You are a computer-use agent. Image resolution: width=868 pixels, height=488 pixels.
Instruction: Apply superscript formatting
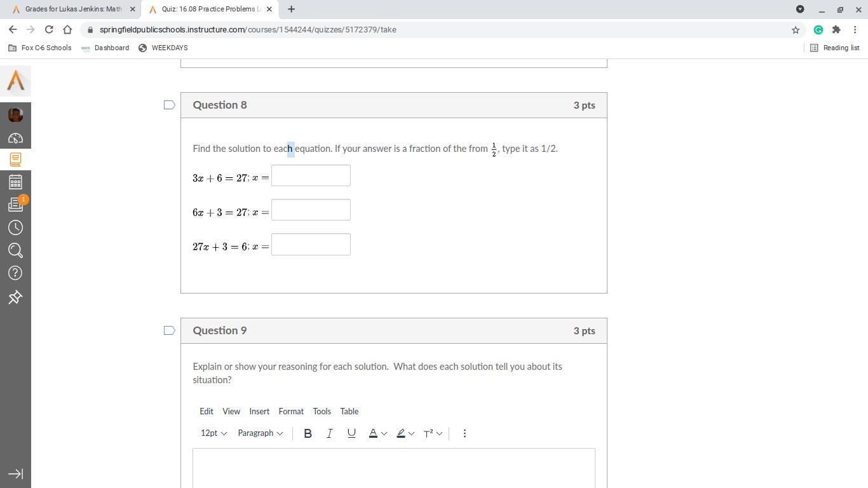tap(428, 433)
